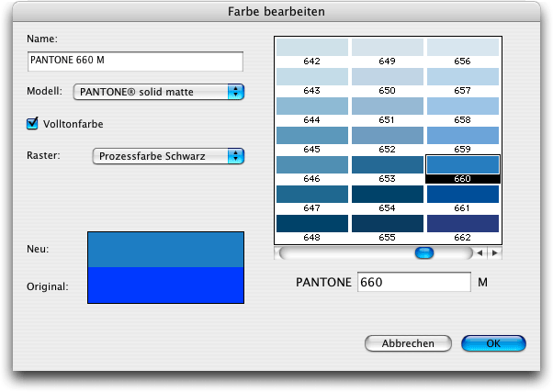Open the Modell dropdown
The image size is (553, 392).
[159, 92]
